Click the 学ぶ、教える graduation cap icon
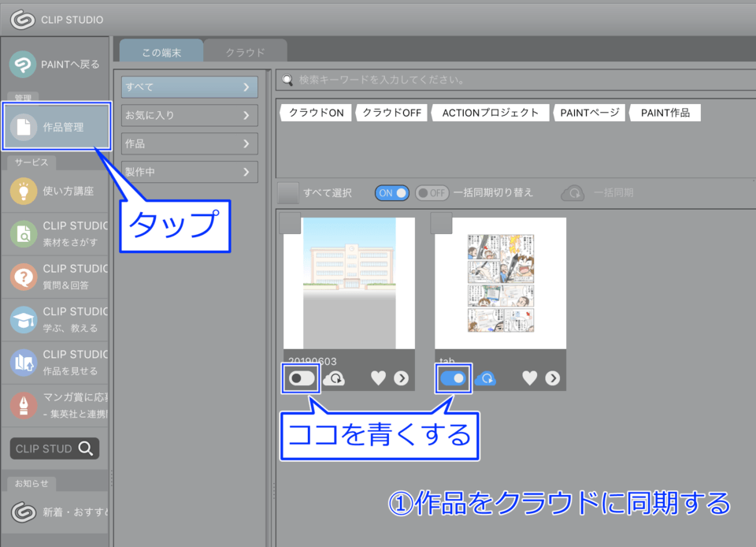The height and width of the screenshot is (547, 756). click(24, 319)
